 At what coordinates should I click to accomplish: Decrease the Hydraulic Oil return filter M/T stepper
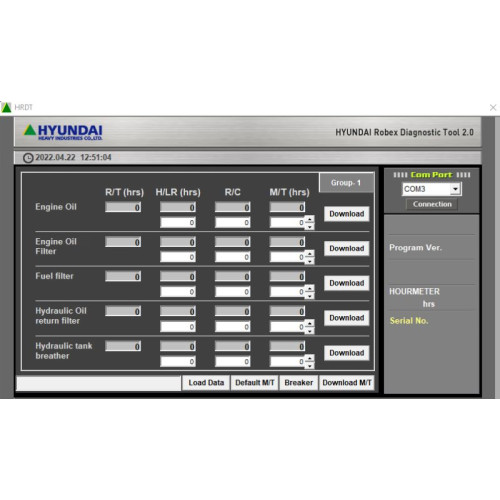(x=310, y=330)
